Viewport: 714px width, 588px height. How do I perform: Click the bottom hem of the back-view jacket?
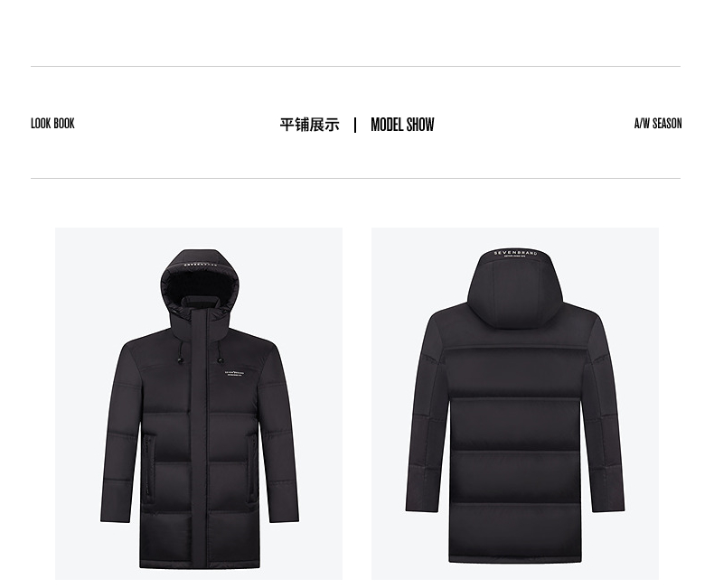(515, 558)
